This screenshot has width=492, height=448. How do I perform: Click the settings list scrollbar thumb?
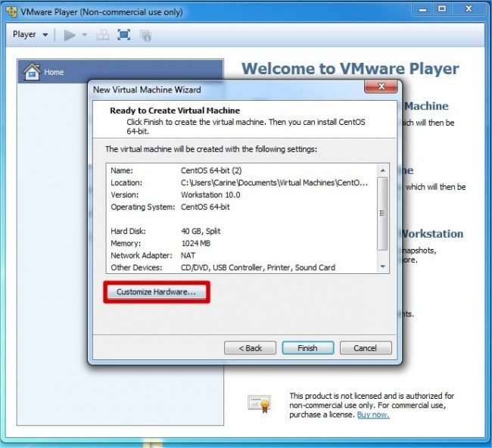(382, 213)
